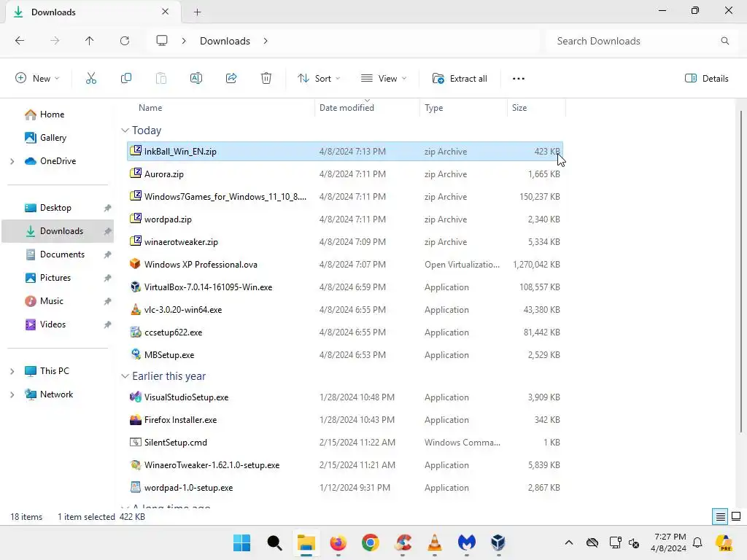
Task: Open the View dropdown menu
Action: click(384, 79)
